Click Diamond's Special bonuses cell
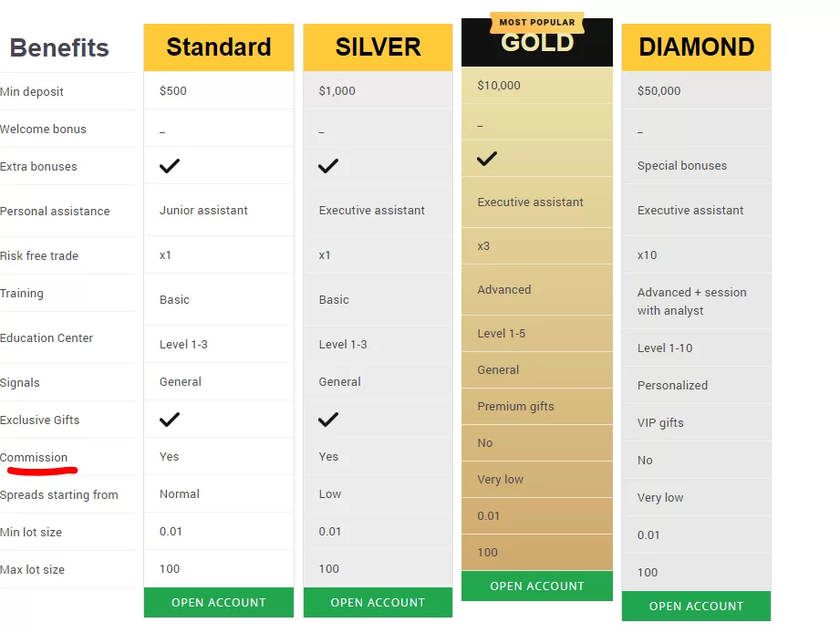 click(682, 165)
